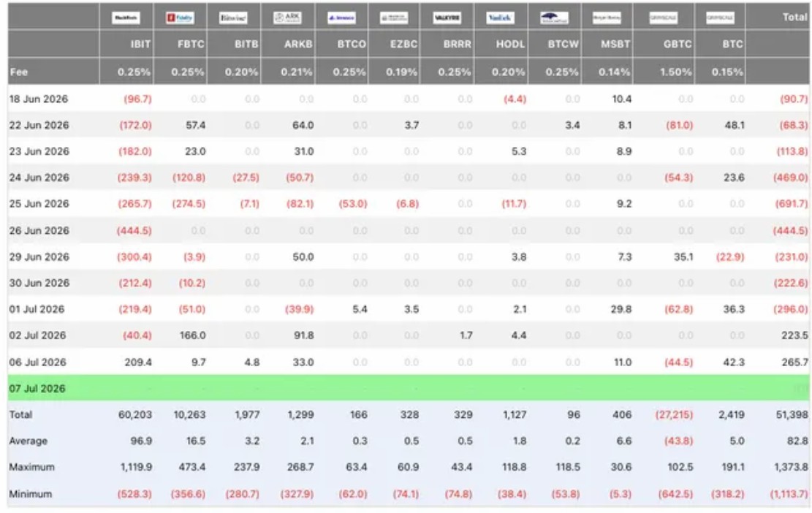
Task: Select the GBTC ticker header
Action: (x=678, y=45)
